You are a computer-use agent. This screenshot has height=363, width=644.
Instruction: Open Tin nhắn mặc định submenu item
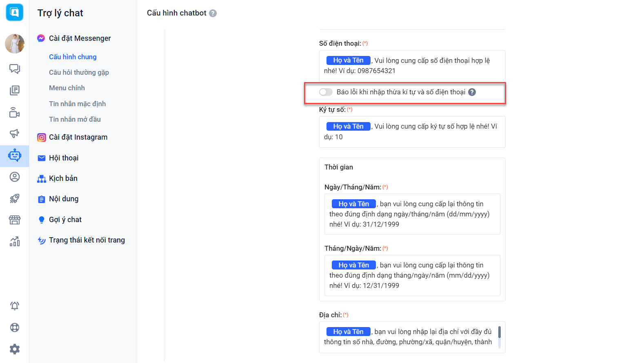coord(77,104)
